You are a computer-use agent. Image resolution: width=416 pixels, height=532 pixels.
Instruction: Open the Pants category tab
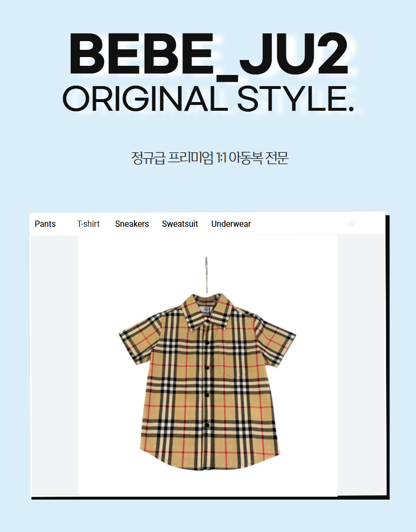(45, 224)
